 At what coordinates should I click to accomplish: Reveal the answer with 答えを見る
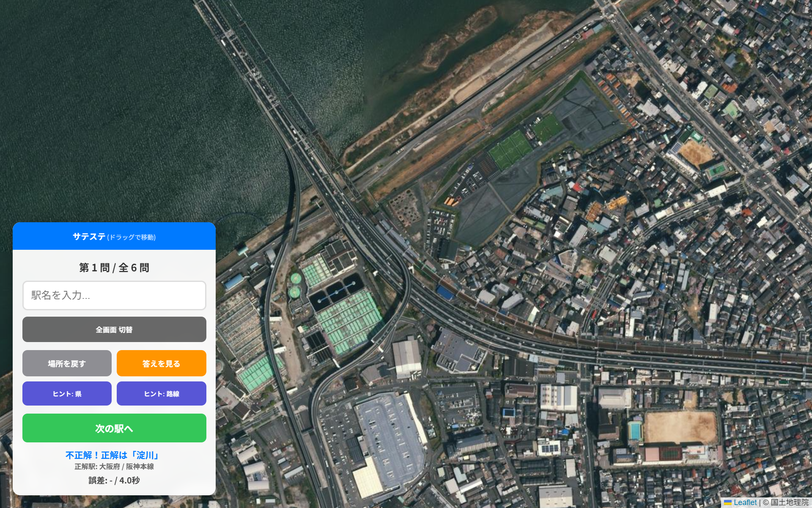[162, 363]
